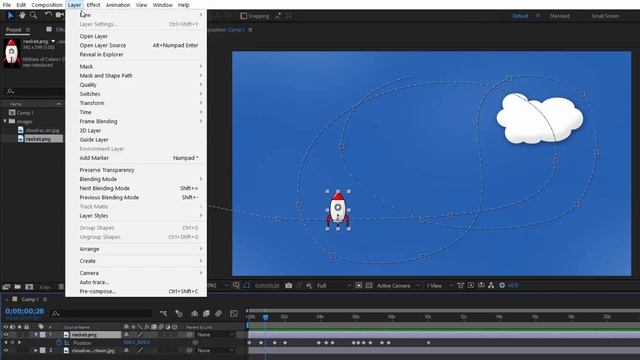Open the Composition menu in menu bar

point(47,5)
